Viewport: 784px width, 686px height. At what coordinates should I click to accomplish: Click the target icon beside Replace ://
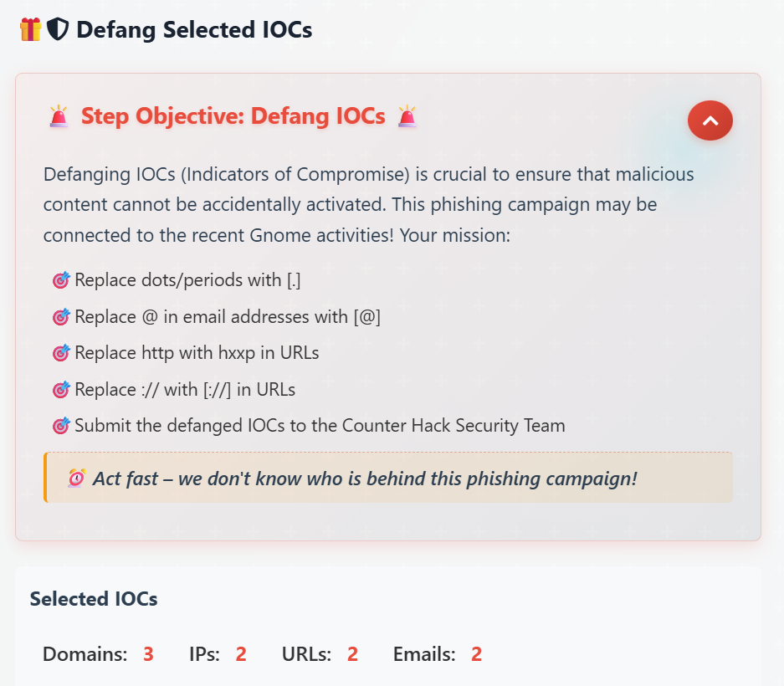[61, 390]
